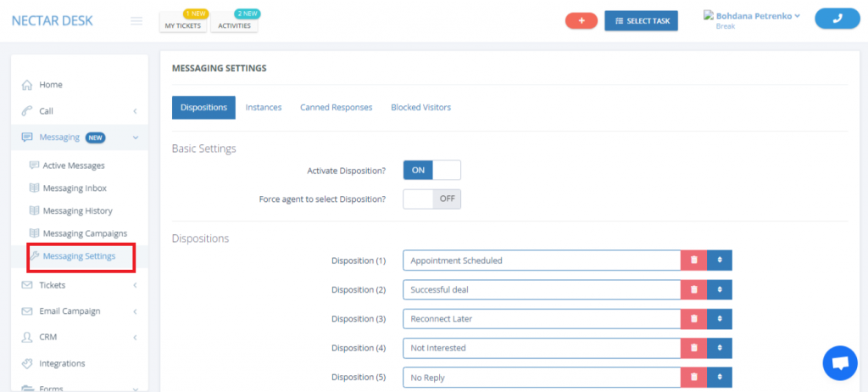This screenshot has width=868, height=392.
Task: Delete Appointment Scheduled disposition with trash icon
Action: (x=694, y=260)
